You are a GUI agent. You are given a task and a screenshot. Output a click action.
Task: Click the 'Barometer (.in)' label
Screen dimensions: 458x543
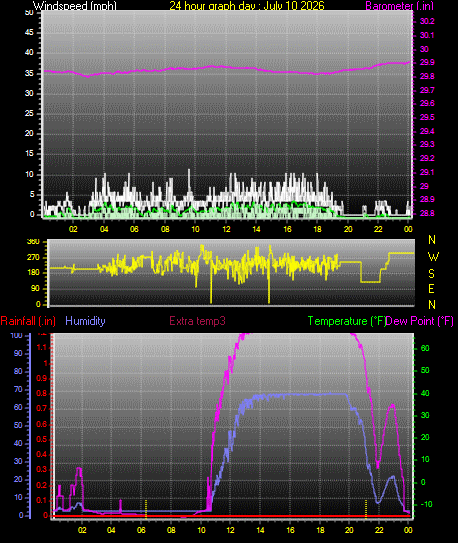(399, 6)
